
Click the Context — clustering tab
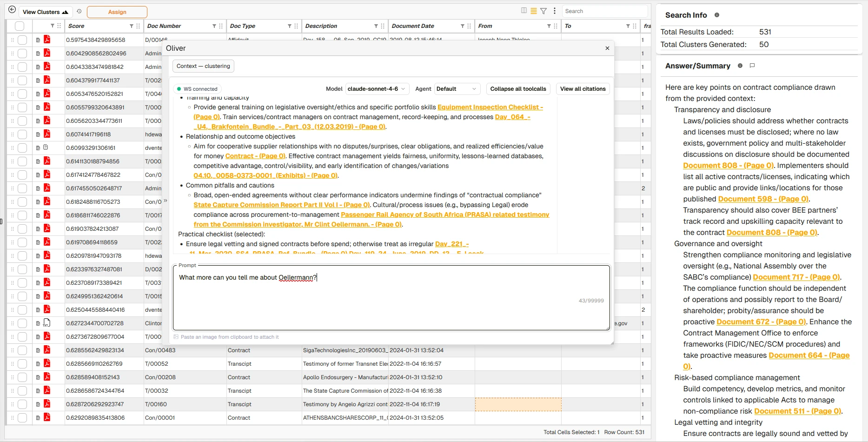(x=203, y=66)
